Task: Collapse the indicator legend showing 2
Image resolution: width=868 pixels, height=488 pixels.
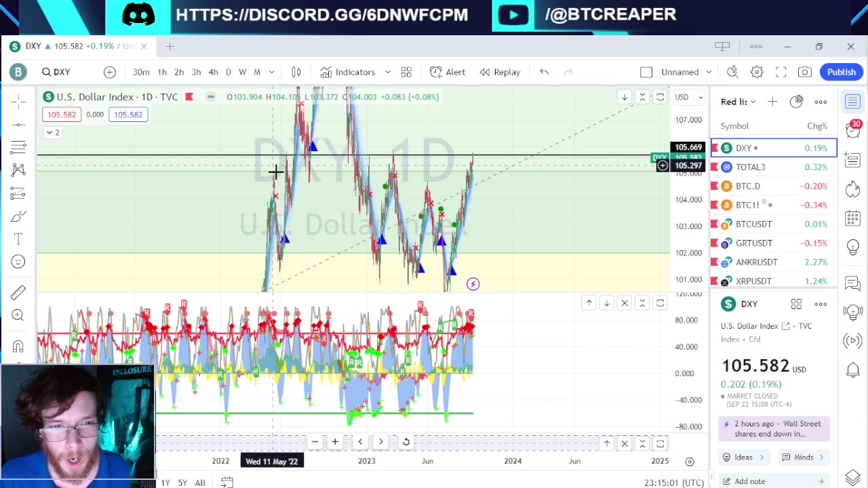Action: (x=53, y=132)
